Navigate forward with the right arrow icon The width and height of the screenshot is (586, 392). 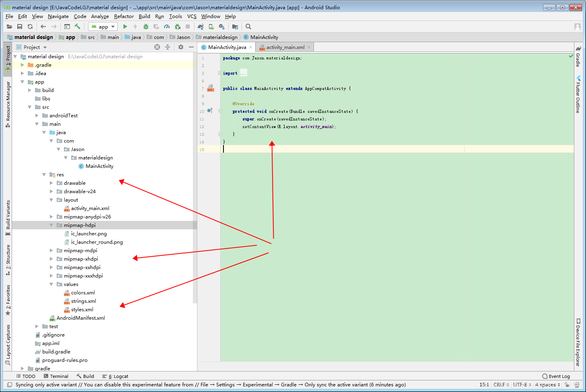pos(54,27)
